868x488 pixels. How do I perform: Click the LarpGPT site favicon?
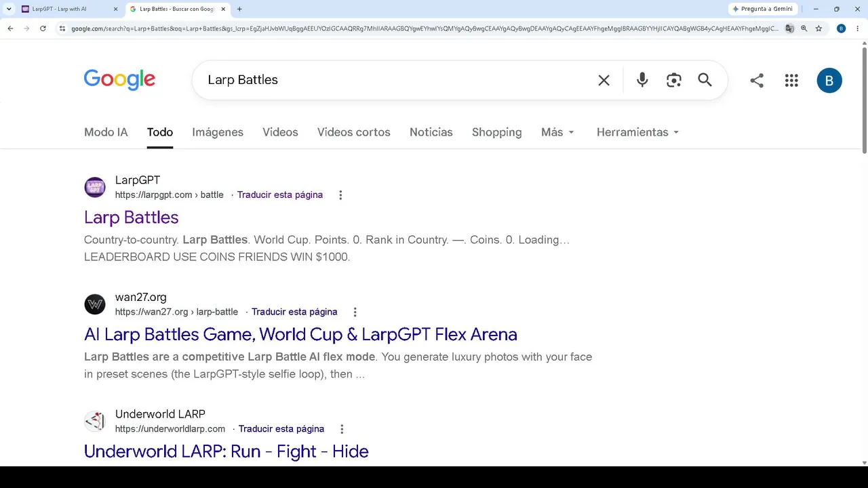pyautogui.click(x=95, y=187)
